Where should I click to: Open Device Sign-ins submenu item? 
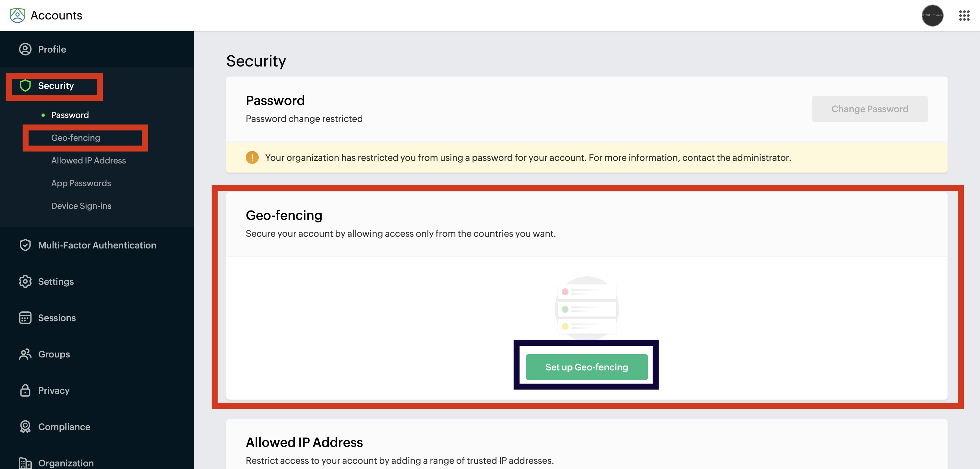point(81,206)
